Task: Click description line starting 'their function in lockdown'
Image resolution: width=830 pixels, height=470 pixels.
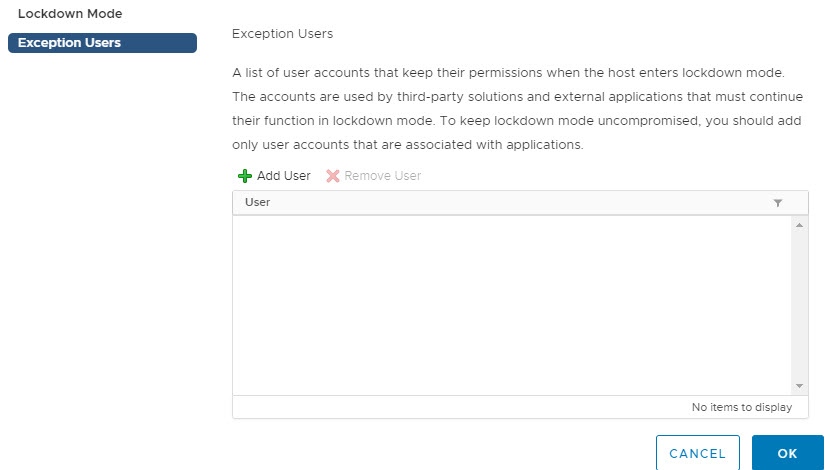Action: [512, 121]
